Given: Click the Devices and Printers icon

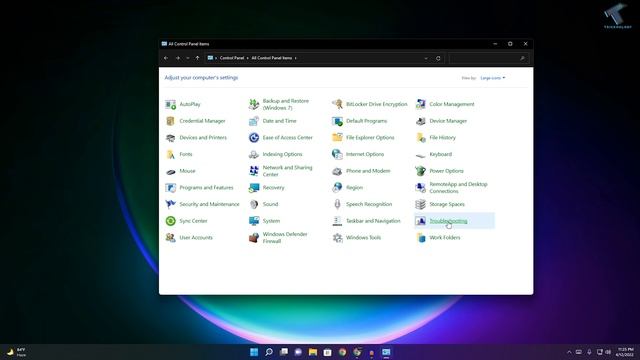Looking at the screenshot, I should pos(171,138).
